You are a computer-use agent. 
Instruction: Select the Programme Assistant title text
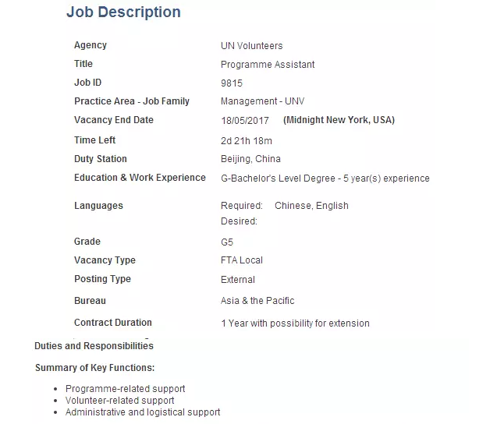click(x=268, y=65)
